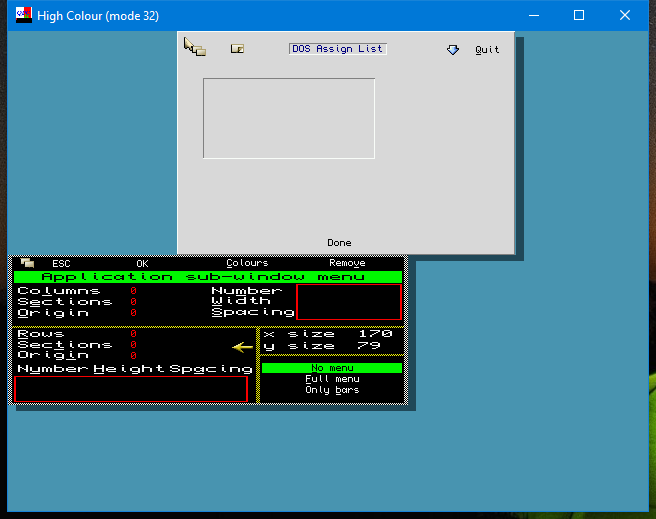Select the No menu option
The image size is (656, 519).
click(x=332, y=368)
